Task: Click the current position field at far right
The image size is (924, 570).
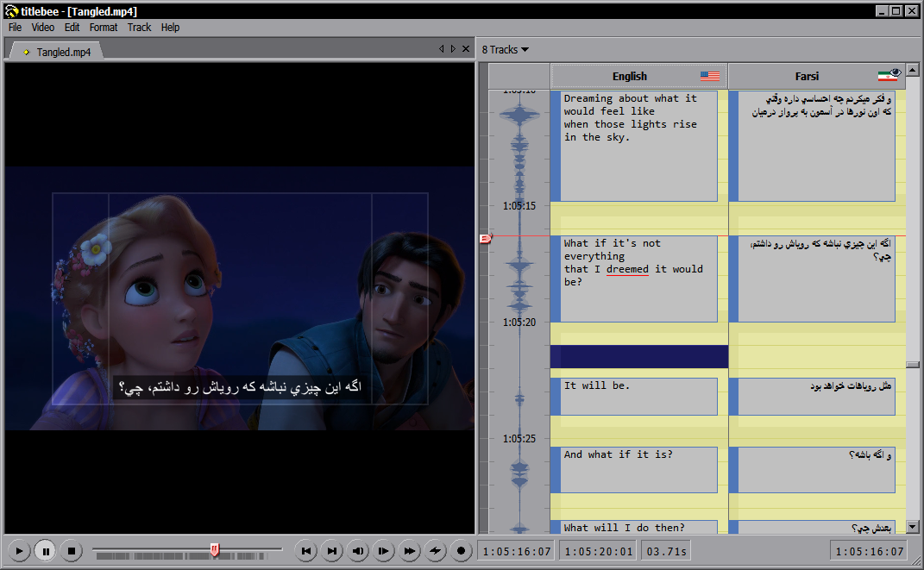Action: (869, 551)
